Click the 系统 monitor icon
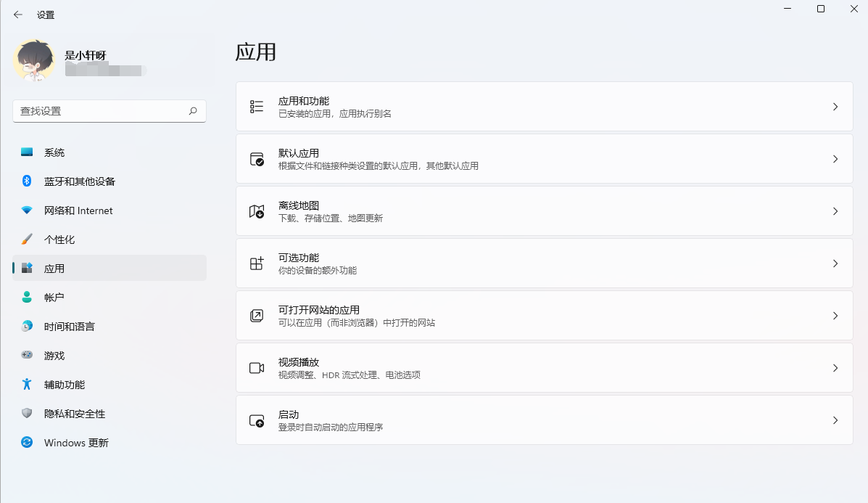 (27, 152)
